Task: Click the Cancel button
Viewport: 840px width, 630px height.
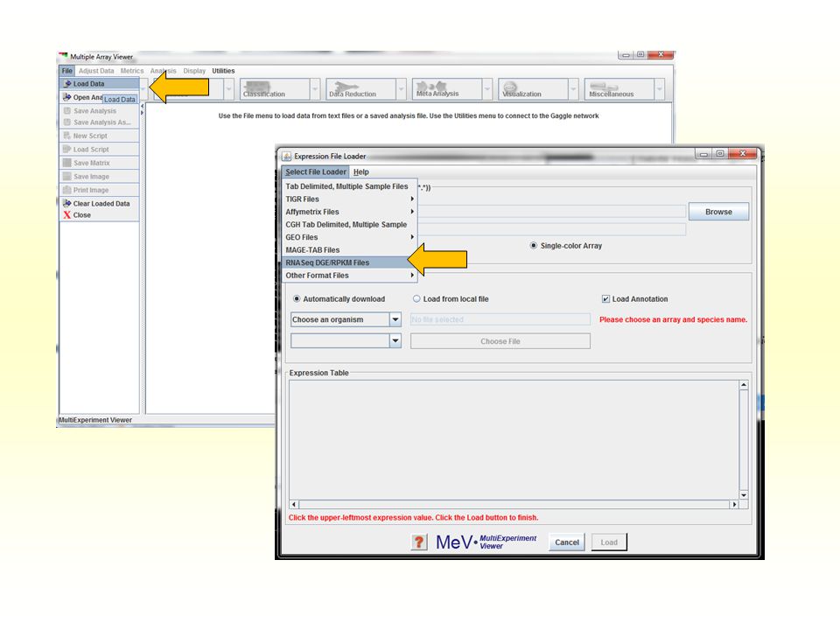Action: 567,542
